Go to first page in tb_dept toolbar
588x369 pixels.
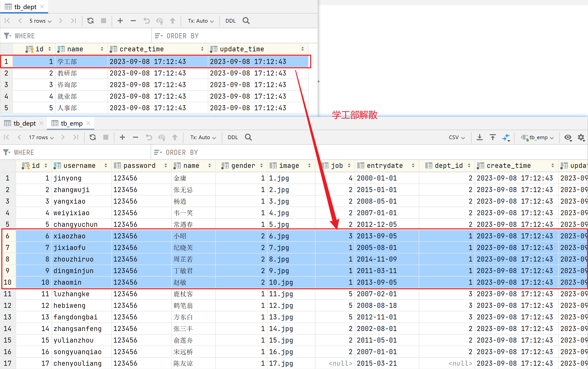click(x=7, y=21)
